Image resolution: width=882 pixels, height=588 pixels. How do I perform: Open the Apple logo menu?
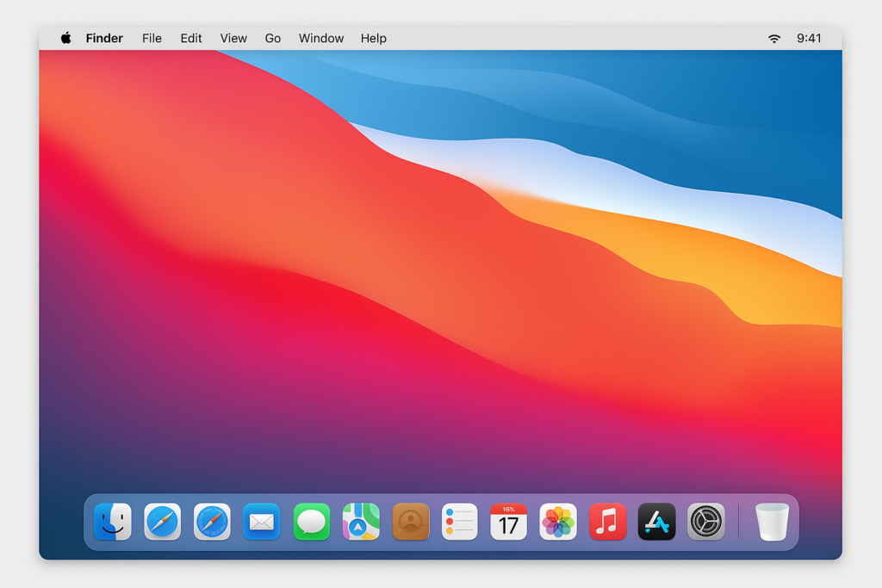point(65,39)
